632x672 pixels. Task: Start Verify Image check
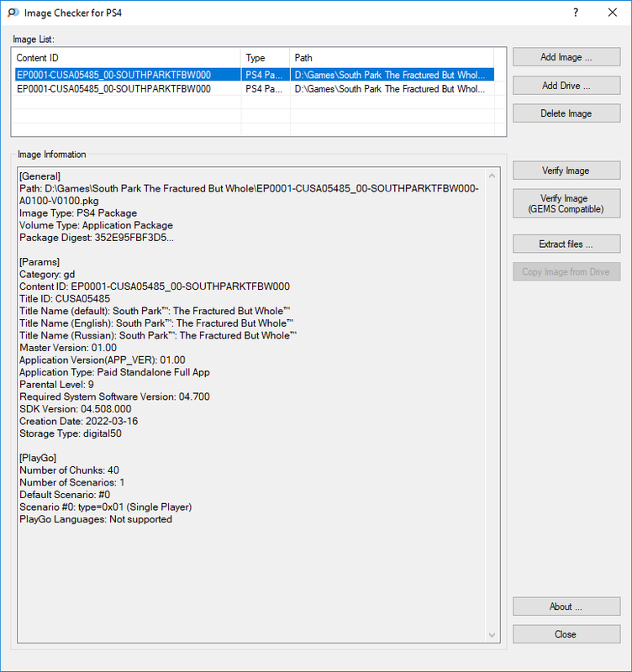pos(566,171)
